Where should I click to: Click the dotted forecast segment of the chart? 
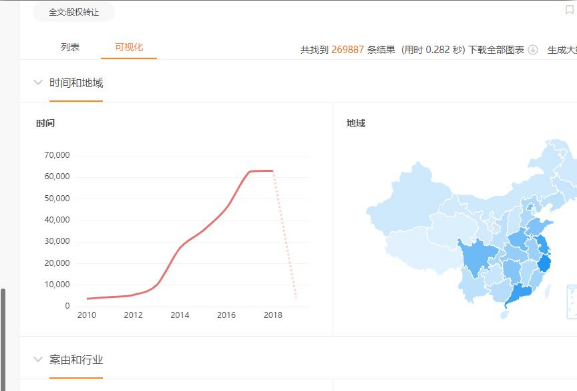click(285, 234)
